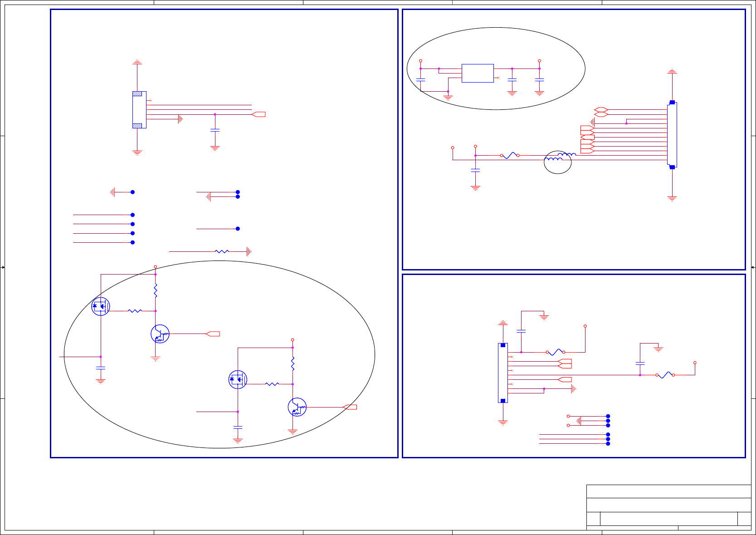The width and height of the screenshot is (756, 535).
Task: Click the common-mode choke coils inside the circle
Action: 559,157
